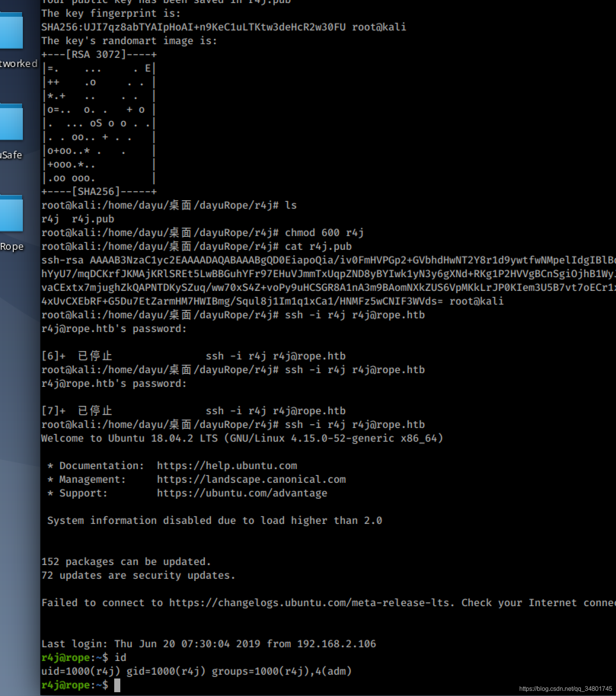Click the 'r4j@rope:~$ id' command line
Image resolution: width=616 pixels, height=696 pixels.
coord(84,658)
